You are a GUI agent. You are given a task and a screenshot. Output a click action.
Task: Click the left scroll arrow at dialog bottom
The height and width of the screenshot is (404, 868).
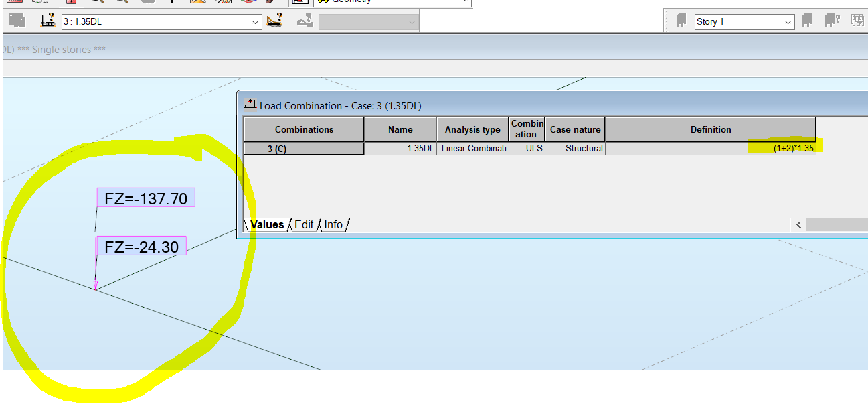tap(798, 224)
